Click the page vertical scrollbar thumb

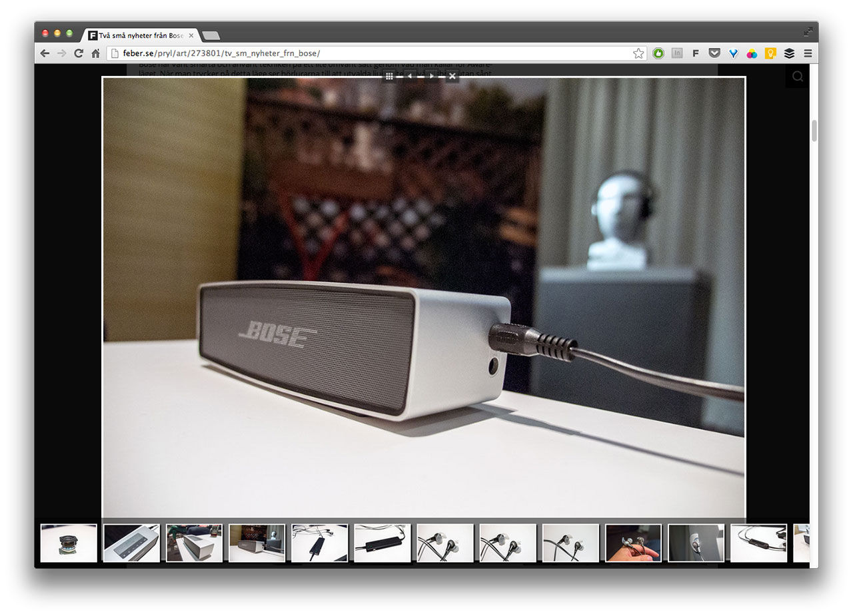814,131
